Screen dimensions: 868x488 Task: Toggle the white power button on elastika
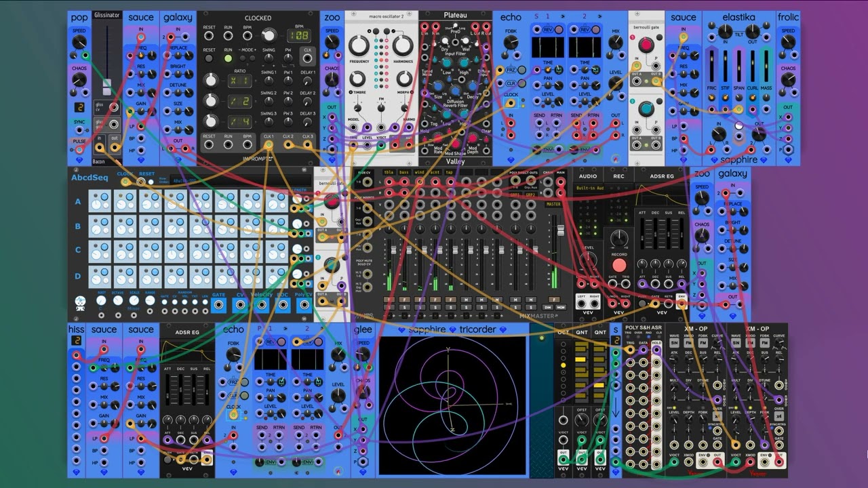point(739,125)
